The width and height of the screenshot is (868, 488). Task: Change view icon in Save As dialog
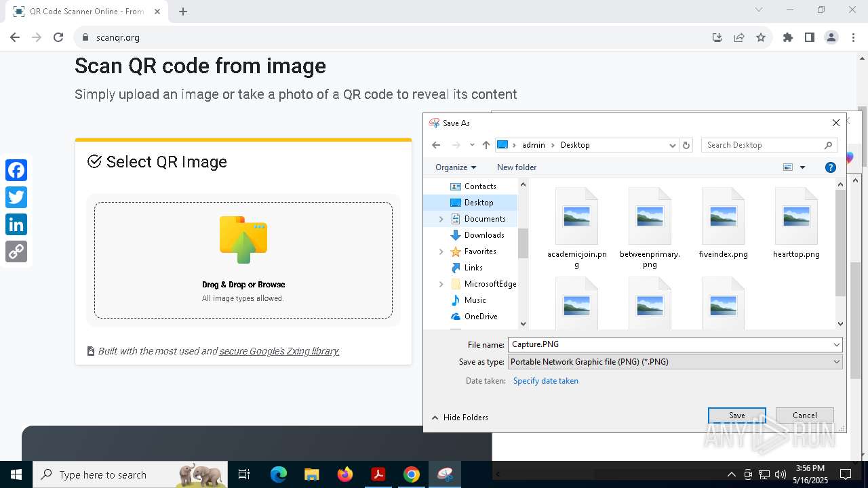click(x=788, y=167)
